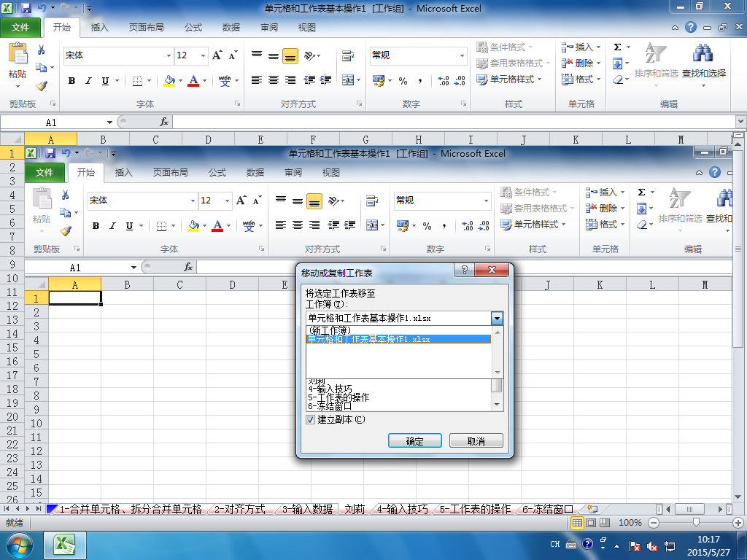
Task: Apply Bold in the outer window ribbon
Action: (x=71, y=80)
